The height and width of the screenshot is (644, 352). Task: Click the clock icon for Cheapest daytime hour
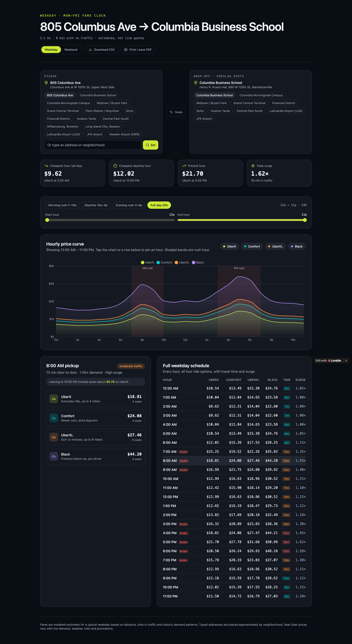click(115, 166)
